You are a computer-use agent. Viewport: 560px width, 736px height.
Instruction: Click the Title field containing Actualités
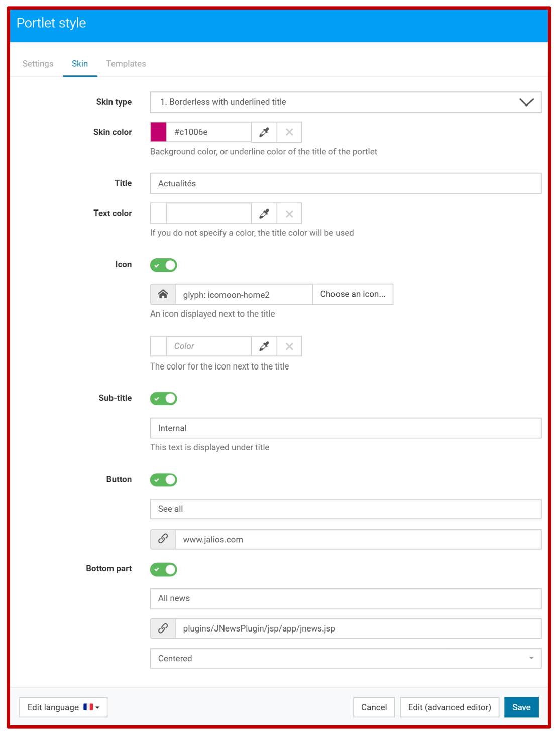click(x=346, y=183)
